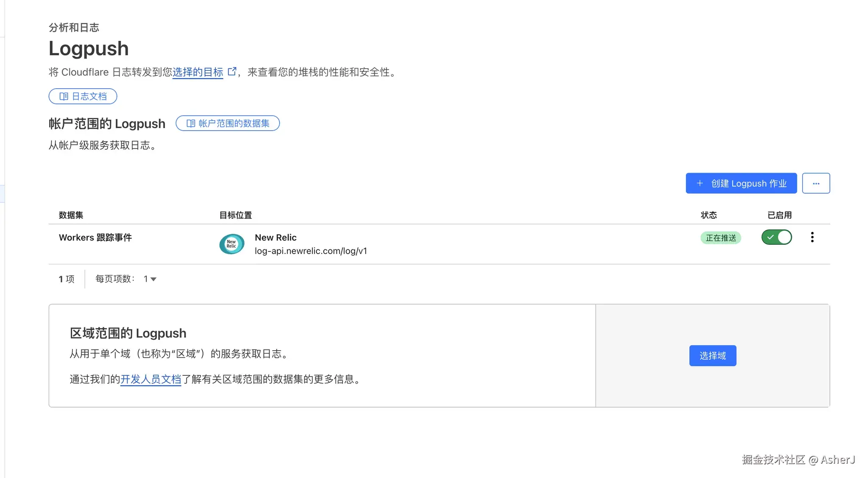Viewport: 868px width, 478px height.
Task: Open the three-dot row actions menu
Action: [812, 237]
